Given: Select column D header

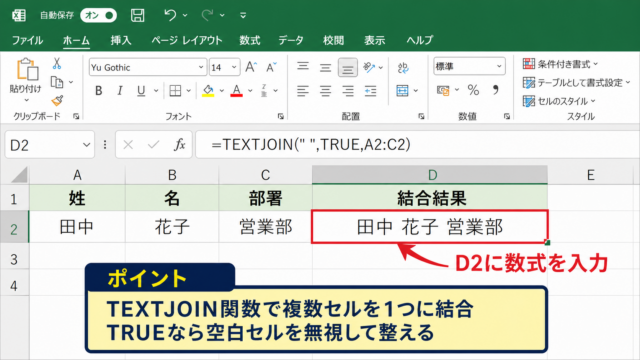Looking at the screenshot, I should pyautogui.click(x=430, y=175).
